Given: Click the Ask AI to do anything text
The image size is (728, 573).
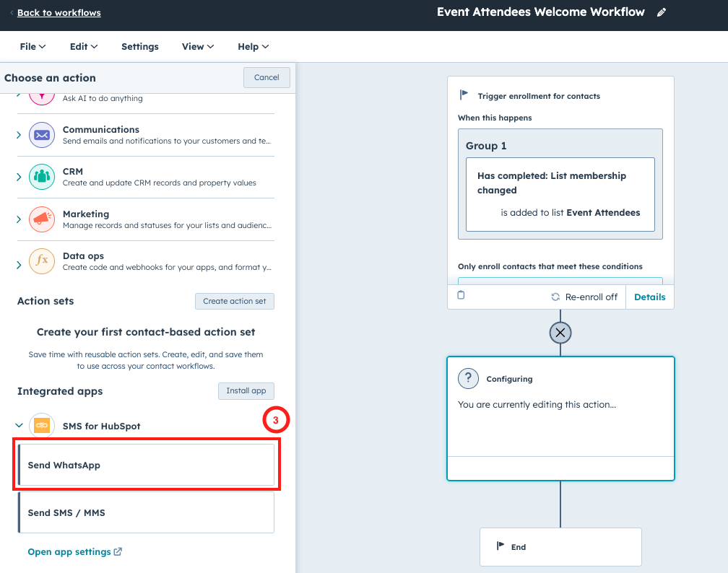Looking at the screenshot, I should tap(103, 98).
